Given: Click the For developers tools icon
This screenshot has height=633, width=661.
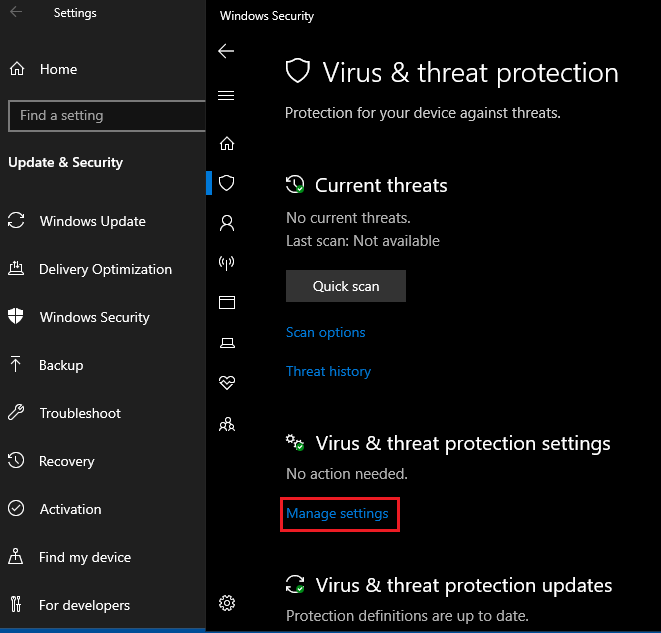Looking at the screenshot, I should click(x=16, y=604).
